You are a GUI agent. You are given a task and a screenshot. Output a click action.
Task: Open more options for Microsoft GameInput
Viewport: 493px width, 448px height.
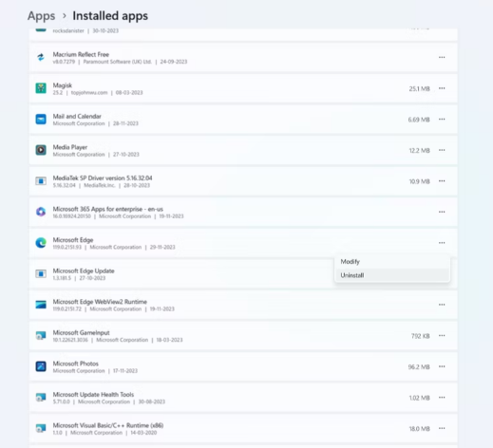442,335
